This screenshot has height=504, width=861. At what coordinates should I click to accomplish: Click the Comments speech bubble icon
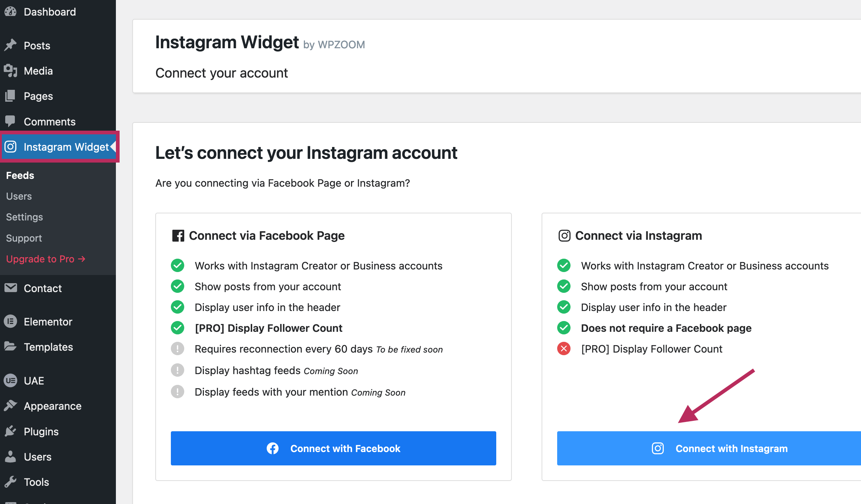tap(10, 121)
